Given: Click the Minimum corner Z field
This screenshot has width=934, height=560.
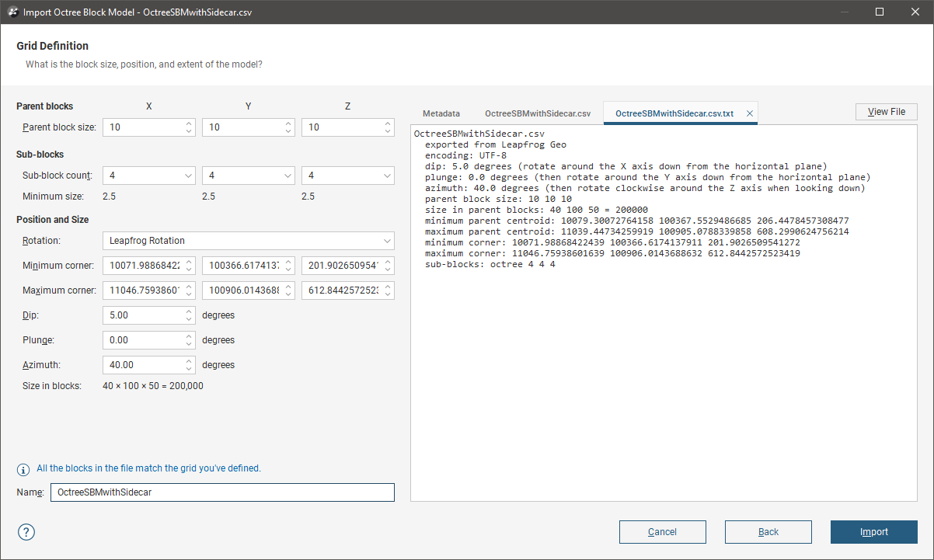Looking at the screenshot, I should point(348,266).
